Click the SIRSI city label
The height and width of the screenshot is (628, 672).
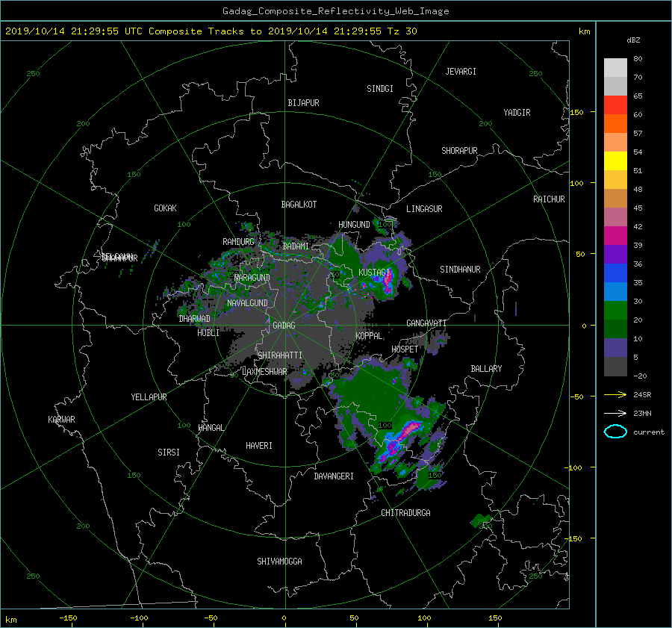pos(169,453)
